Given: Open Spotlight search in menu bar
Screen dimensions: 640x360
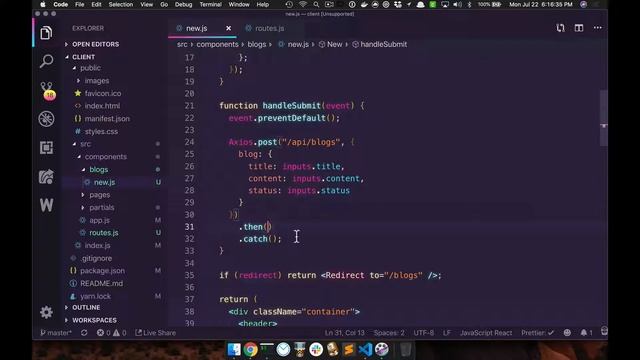Looking at the screenshot, I should click(x=316, y=4).
